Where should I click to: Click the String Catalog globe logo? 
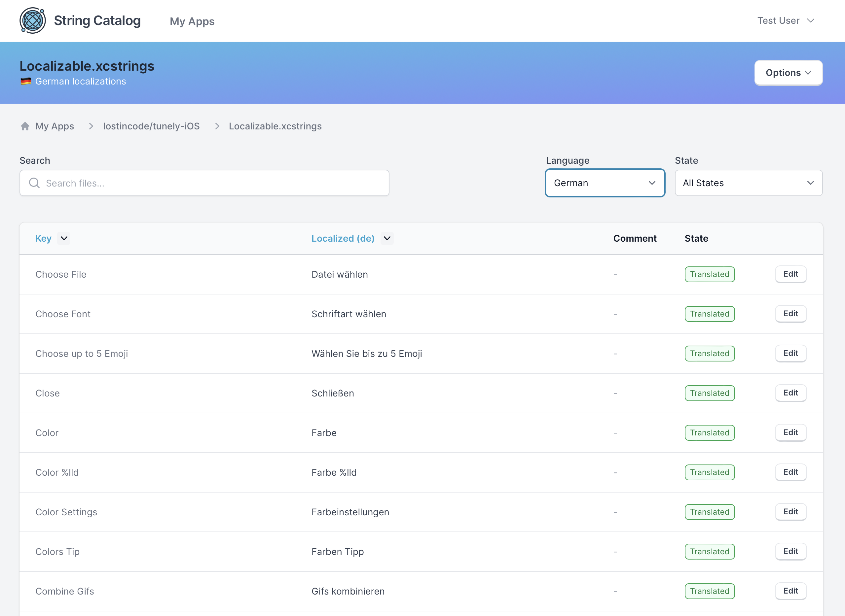tap(32, 20)
